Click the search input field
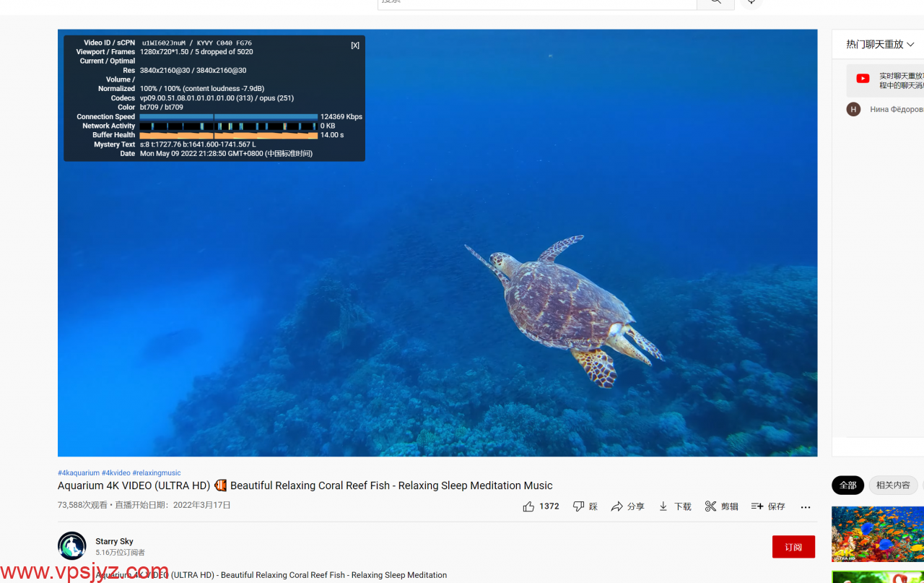The height and width of the screenshot is (583, 924). [x=536, y=3]
